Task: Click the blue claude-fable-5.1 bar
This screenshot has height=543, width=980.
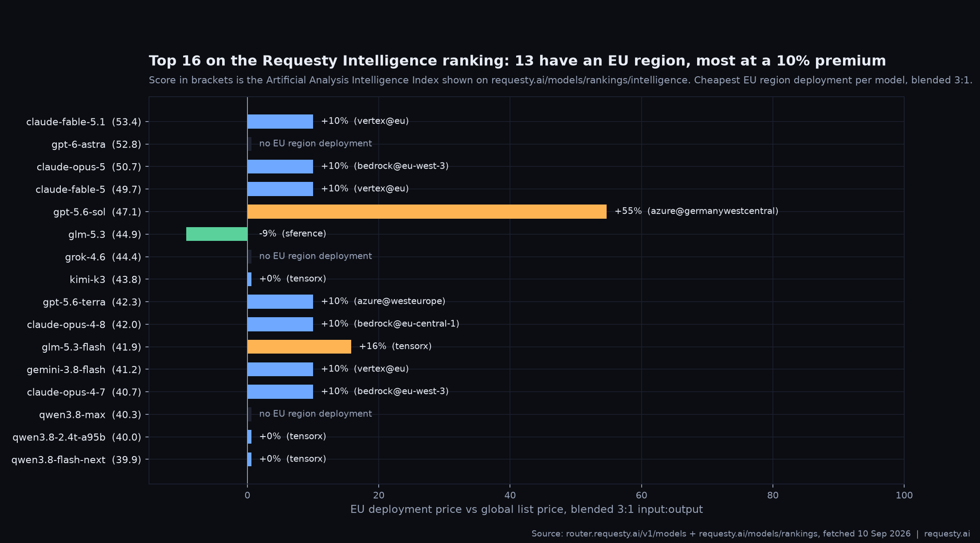Action: (x=280, y=122)
